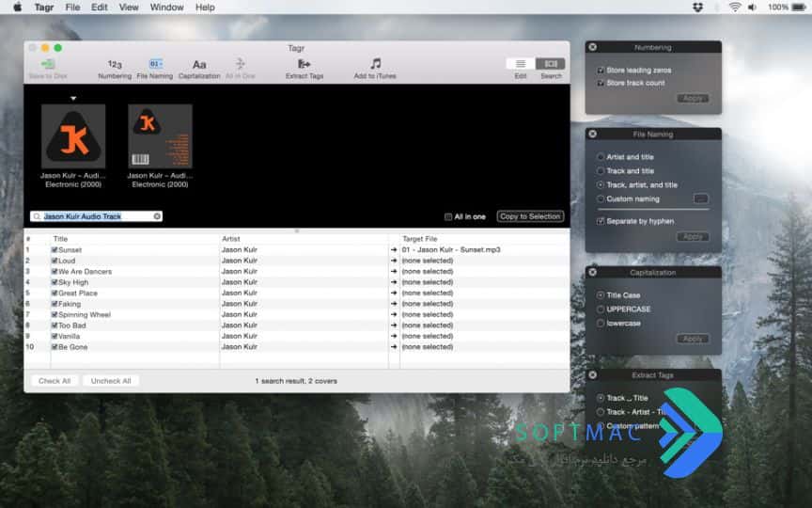812x508 pixels.
Task: Click target file 01 - Jason Kulr - Sunset.mp3
Action: pos(451,250)
